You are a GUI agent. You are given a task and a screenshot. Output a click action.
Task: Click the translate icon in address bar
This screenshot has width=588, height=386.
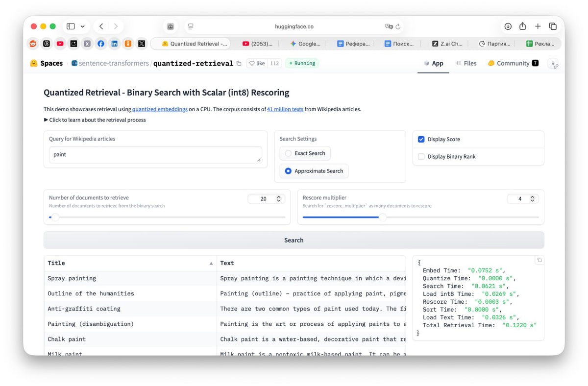point(389,26)
